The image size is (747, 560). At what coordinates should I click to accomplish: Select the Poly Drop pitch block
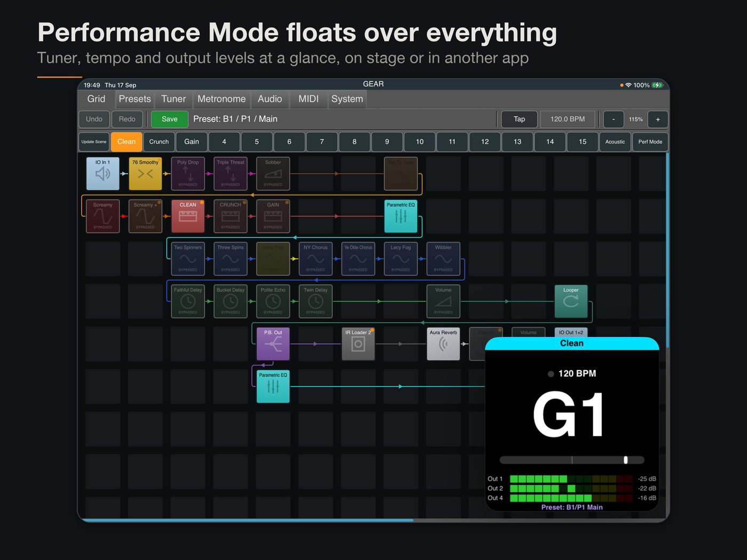coord(188,173)
